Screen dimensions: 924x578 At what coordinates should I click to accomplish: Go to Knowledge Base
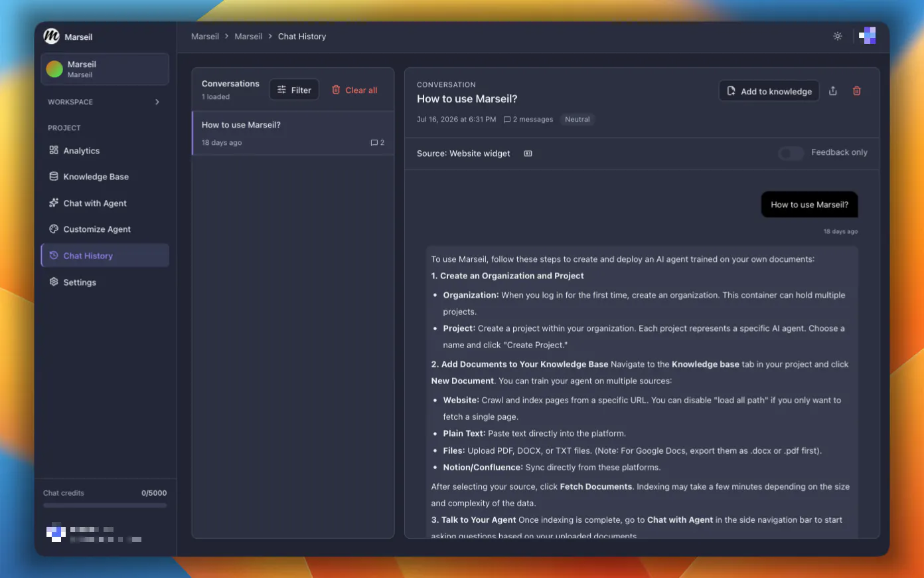pyautogui.click(x=105, y=177)
